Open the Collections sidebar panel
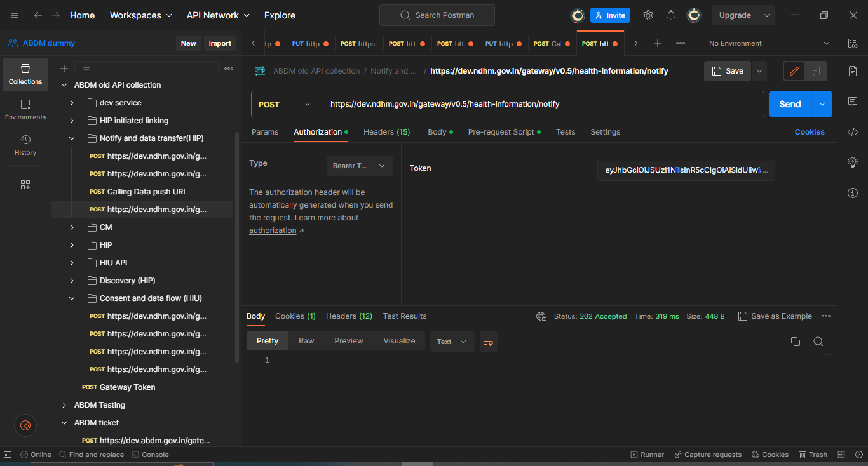868x466 pixels. [25, 74]
